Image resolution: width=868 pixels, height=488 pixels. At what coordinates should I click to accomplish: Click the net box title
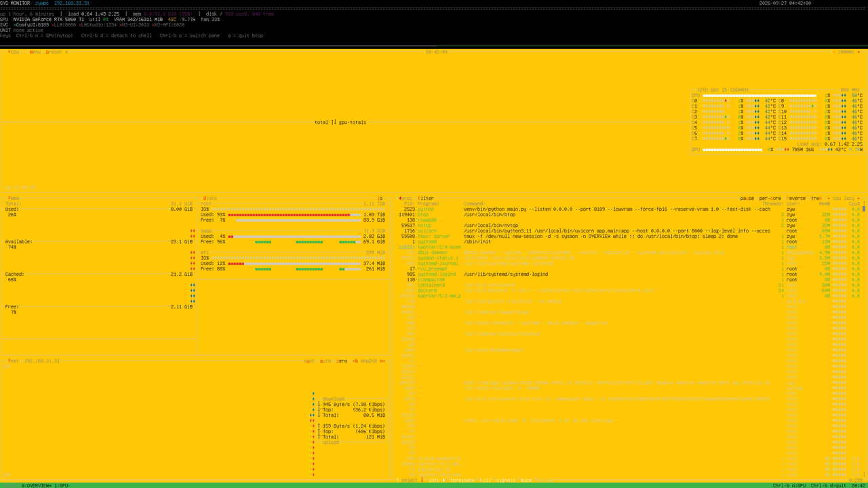click(14, 361)
